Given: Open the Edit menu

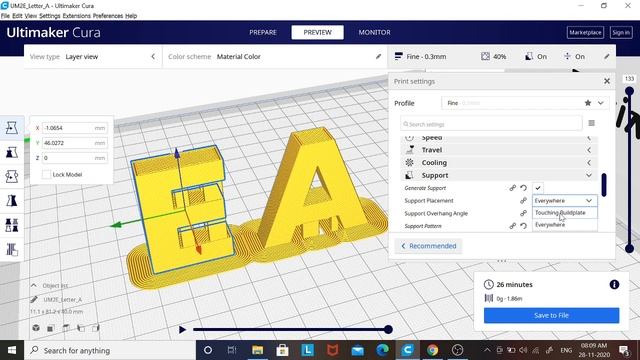Looking at the screenshot, I should [17, 16].
